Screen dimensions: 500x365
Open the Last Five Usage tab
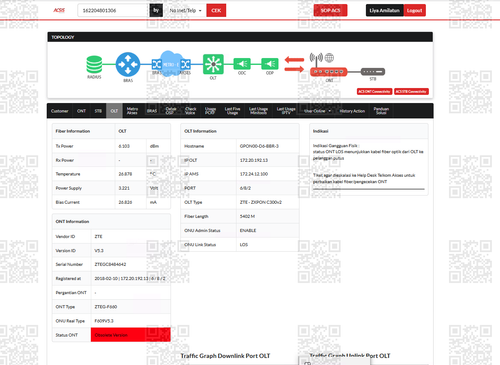(x=232, y=111)
